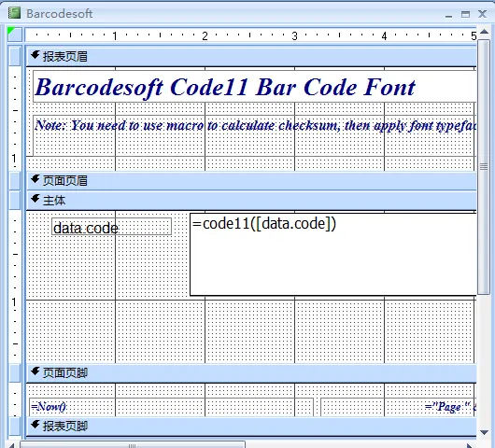Click the 页面页眉 section bar
This screenshot has height=448, width=495.
point(251,181)
